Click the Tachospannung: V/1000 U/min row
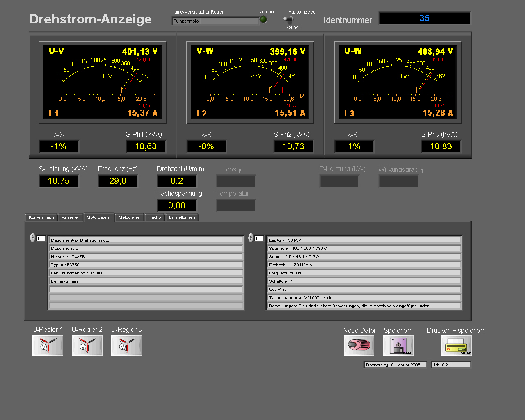The image size is (525, 420). [x=364, y=298]
